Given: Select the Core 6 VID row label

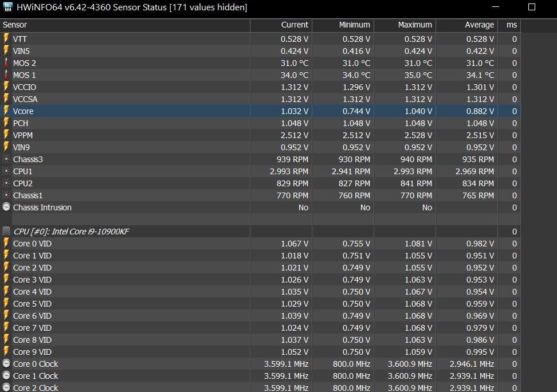Looking at the screenshot, I should tap(32, 316).
